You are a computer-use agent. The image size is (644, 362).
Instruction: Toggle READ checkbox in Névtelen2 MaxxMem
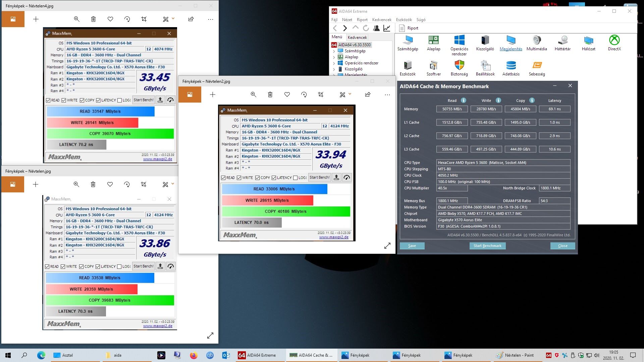click(223, 178)
